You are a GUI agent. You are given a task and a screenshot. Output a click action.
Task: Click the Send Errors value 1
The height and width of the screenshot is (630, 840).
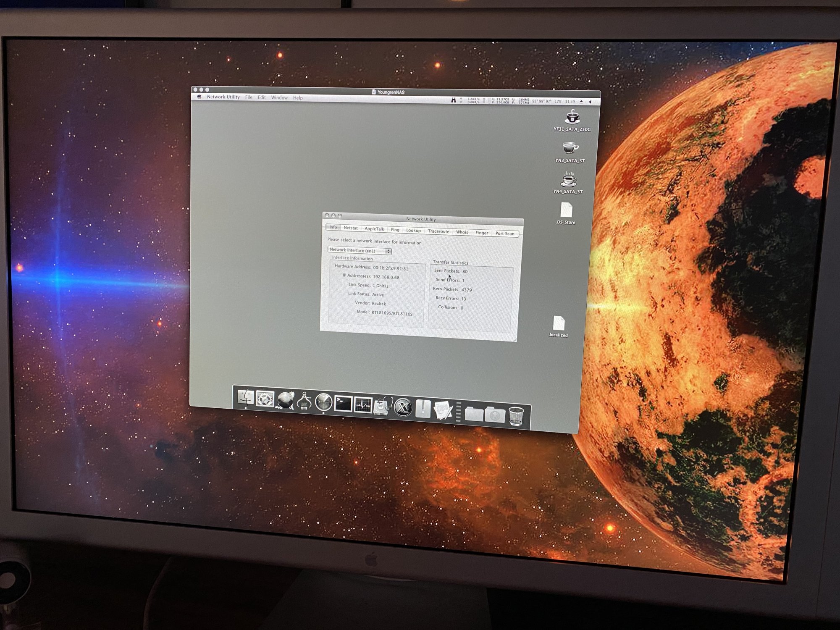[x=463, y=281]
